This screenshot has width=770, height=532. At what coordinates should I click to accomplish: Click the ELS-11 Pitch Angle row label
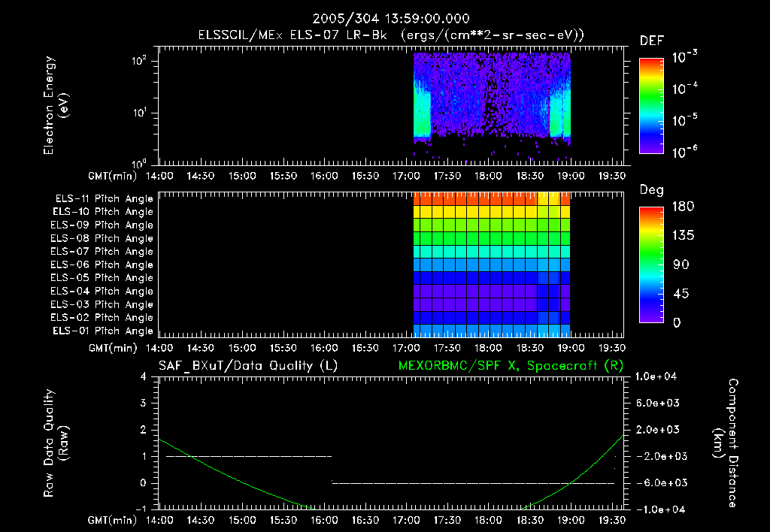click(104, 199)
